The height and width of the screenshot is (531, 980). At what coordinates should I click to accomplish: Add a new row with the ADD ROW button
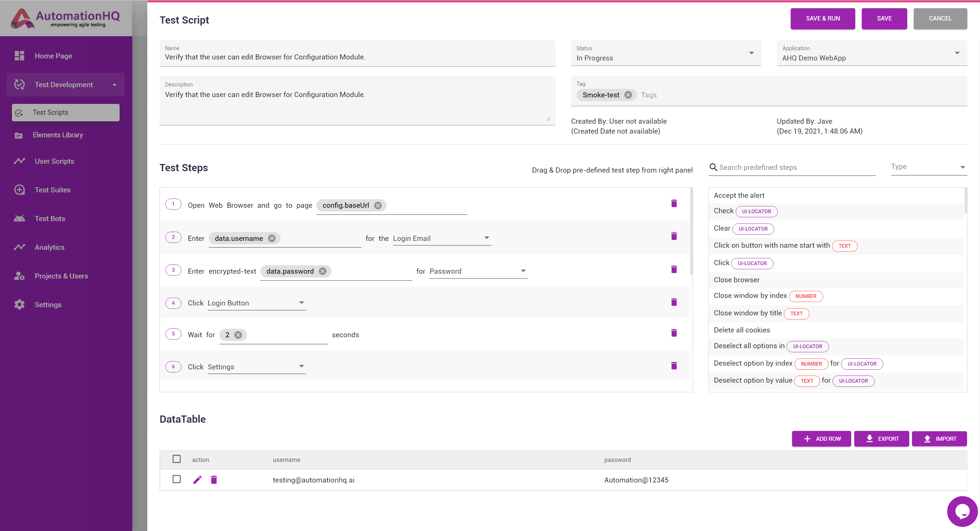coord(821,438)
